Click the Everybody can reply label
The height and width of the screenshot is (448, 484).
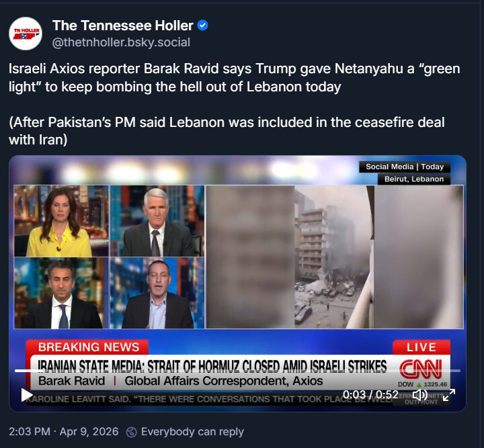(x=192, y=432)
